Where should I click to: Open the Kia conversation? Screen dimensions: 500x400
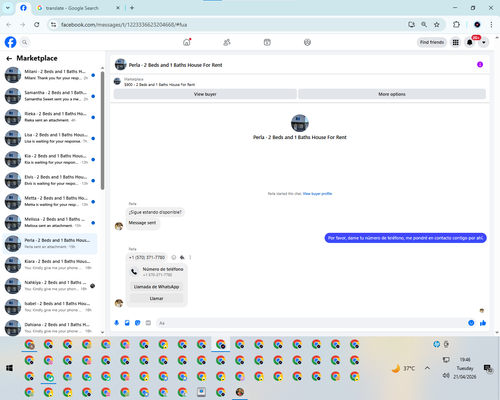[x=50, y=159]
